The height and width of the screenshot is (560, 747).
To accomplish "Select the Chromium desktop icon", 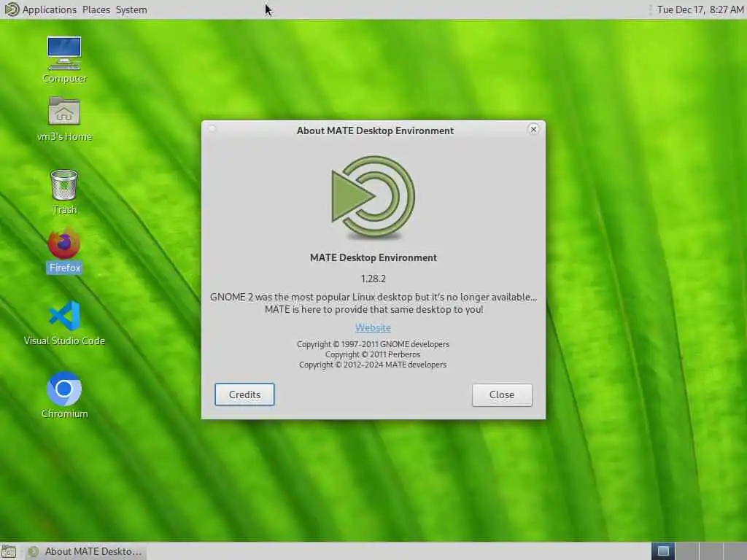I will click(x=64, y=395).
